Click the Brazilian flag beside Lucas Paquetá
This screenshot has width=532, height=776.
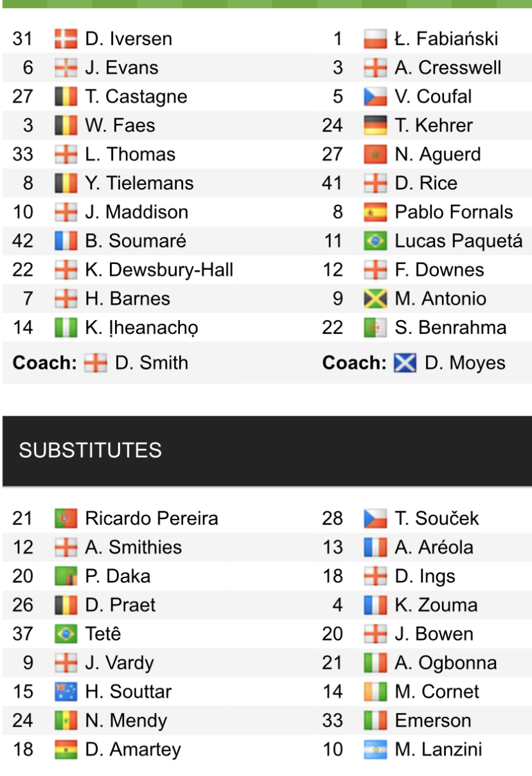click(x=375, y=241)
